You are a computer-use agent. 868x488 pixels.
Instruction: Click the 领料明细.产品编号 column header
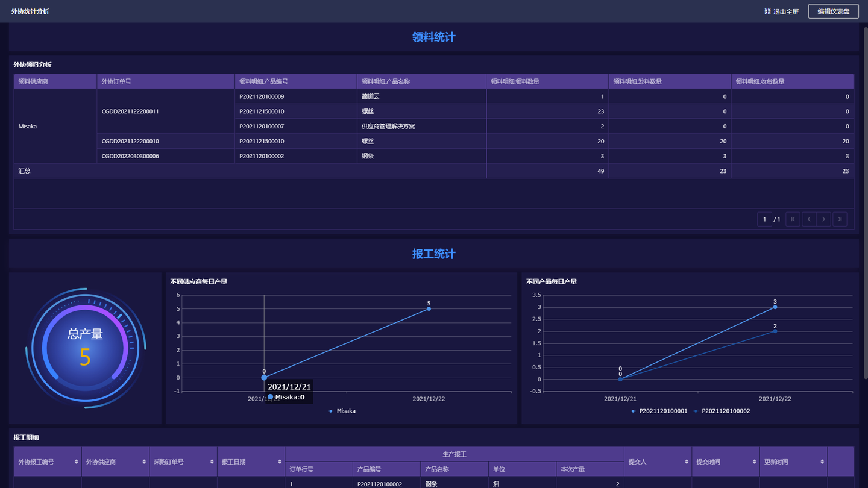coord(295,81)
